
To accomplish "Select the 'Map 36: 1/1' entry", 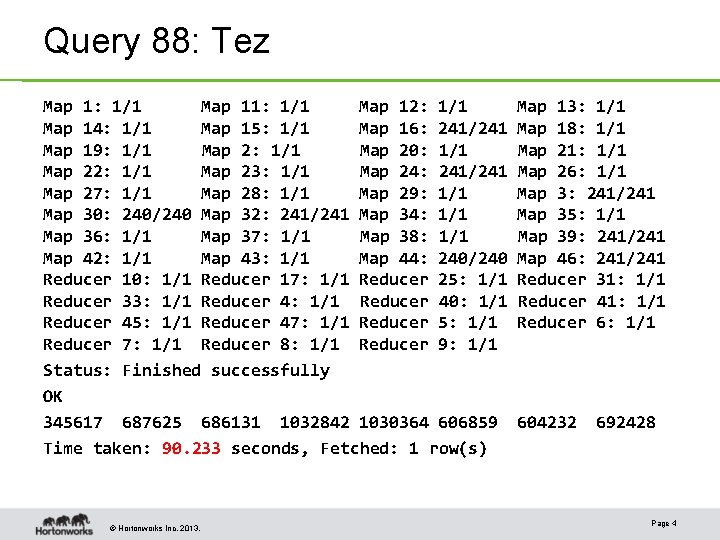I will 97,236.
